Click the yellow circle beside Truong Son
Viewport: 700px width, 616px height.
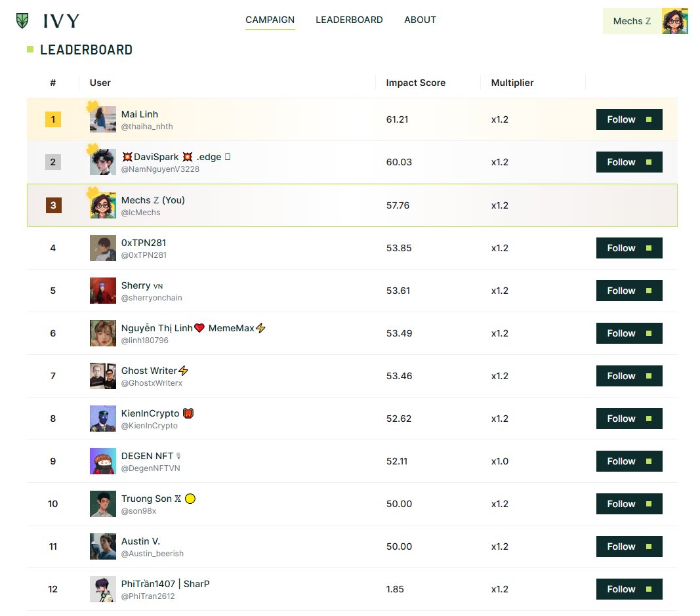click(x=190, y=499)
